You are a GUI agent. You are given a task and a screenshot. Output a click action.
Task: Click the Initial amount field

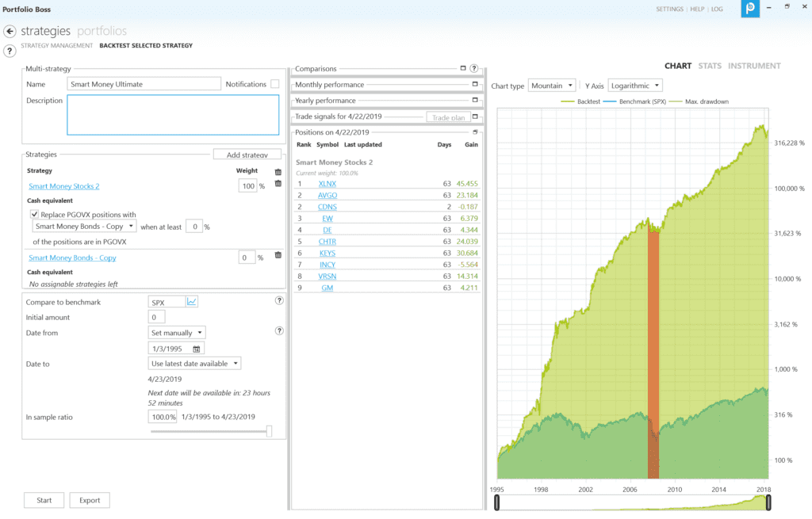[156, 317]
